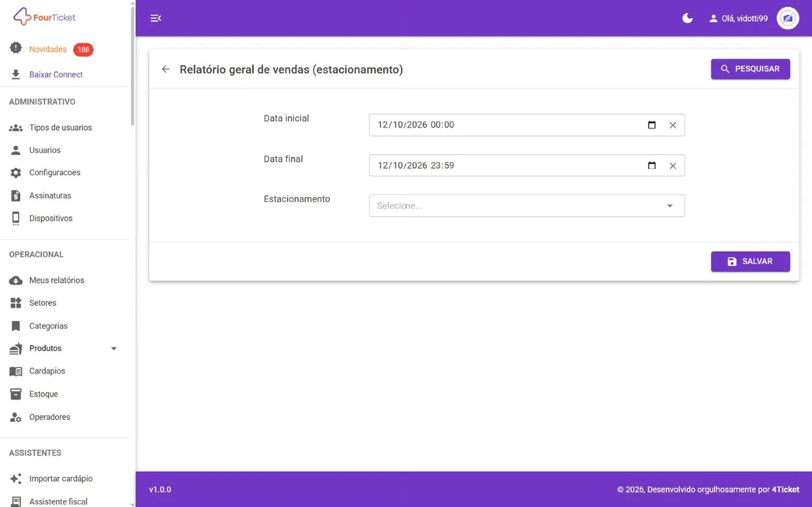812x507 pixels.
Task: Click the PESQUISAR button
Action: point(751,69)
